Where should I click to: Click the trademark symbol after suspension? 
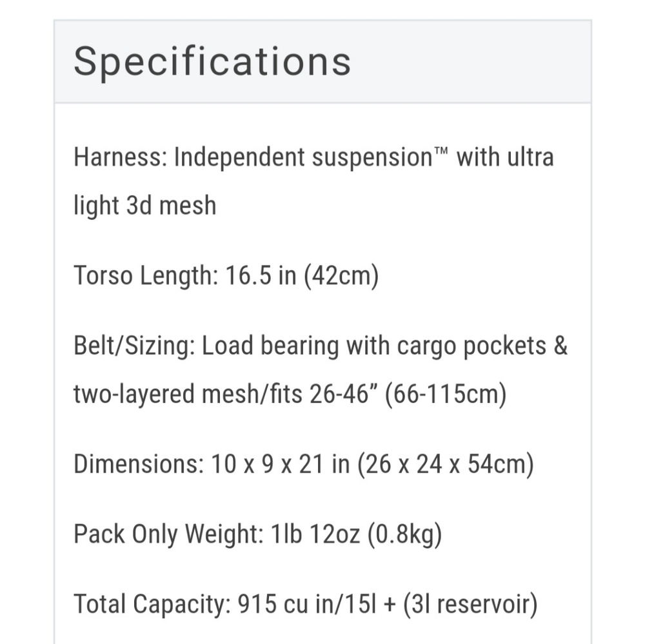pos(441,151)
